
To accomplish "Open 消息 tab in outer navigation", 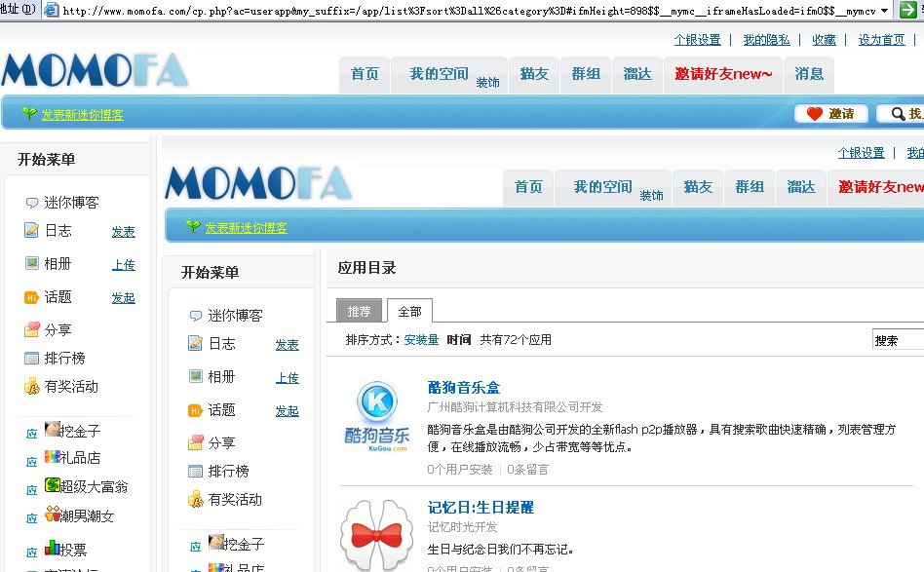I will point(809,74).
